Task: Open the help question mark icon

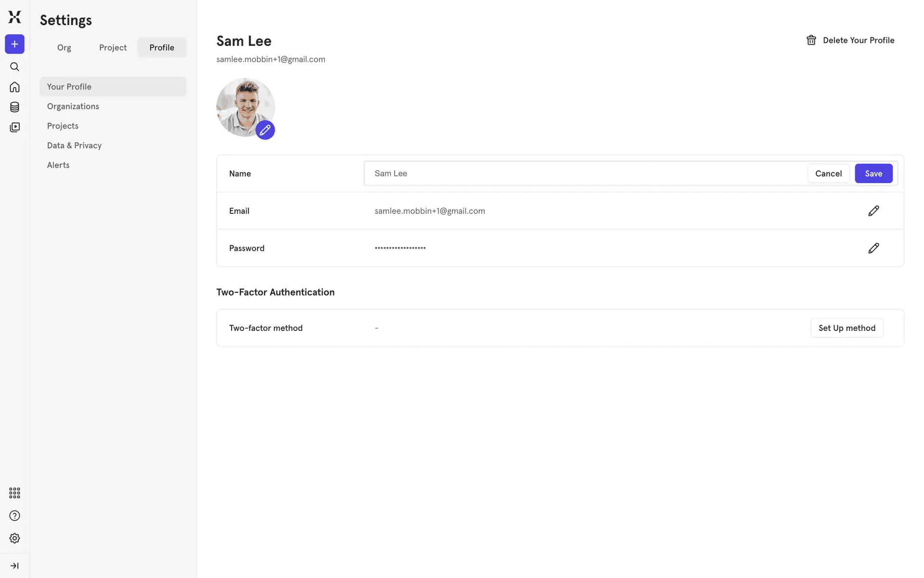Action: tap(14, 516)
